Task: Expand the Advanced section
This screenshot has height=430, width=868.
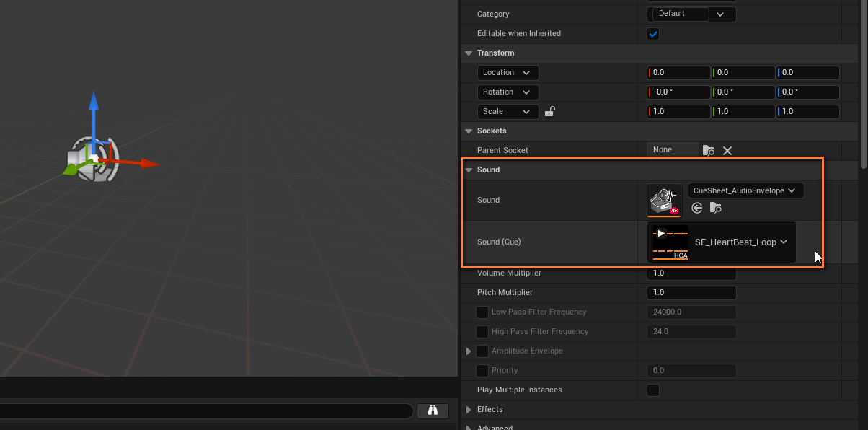Action: click(x=469, y=428)
